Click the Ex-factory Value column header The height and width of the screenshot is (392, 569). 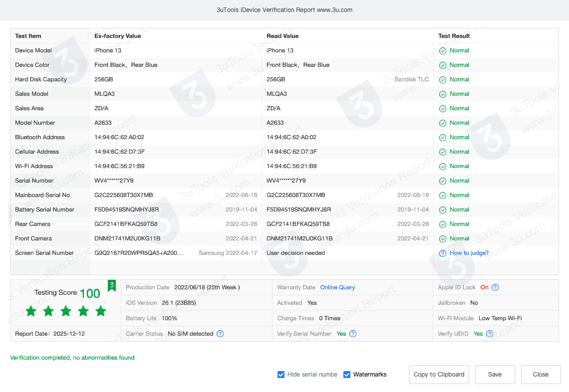pyautogui.click(x=118, y=36)
